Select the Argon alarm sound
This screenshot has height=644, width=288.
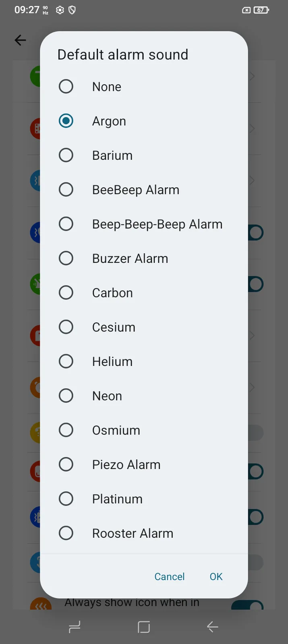(x=66, y=121)
